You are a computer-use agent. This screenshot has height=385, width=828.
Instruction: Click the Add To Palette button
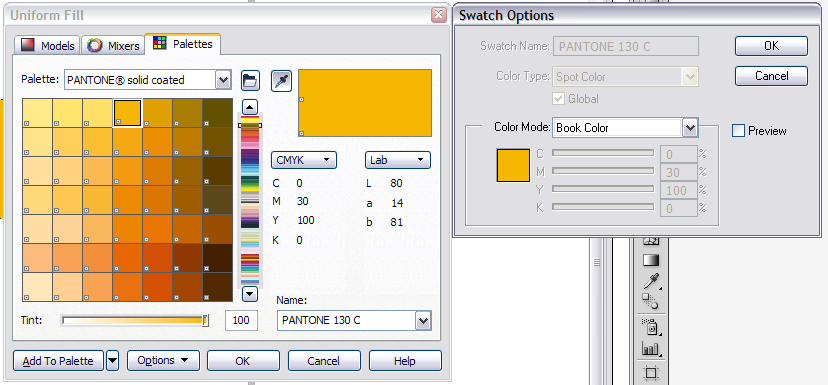tap(59, 361)
